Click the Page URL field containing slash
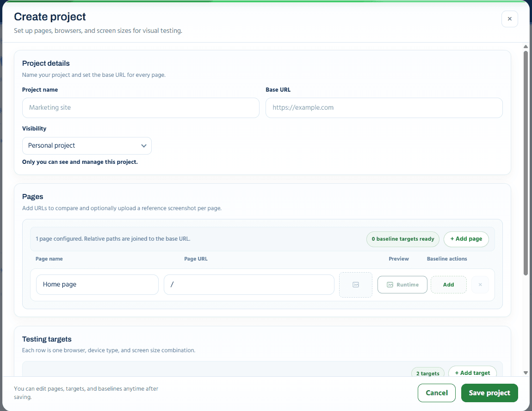Viewport: 532px width, 411px height. (249, 284)
